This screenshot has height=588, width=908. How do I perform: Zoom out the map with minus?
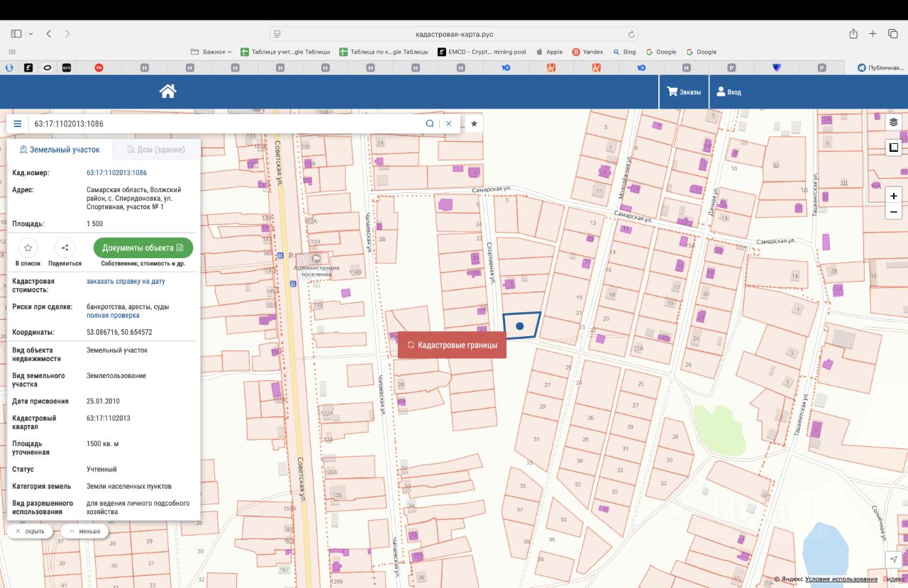tap(894, 212)
